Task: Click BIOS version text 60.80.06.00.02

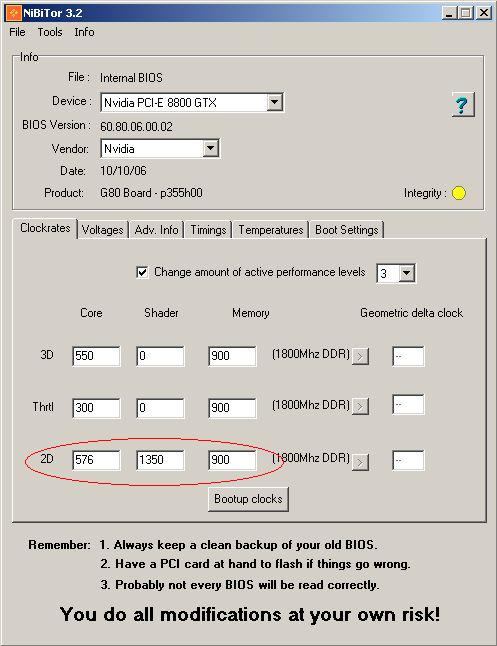Action: [x=136, y=126]
